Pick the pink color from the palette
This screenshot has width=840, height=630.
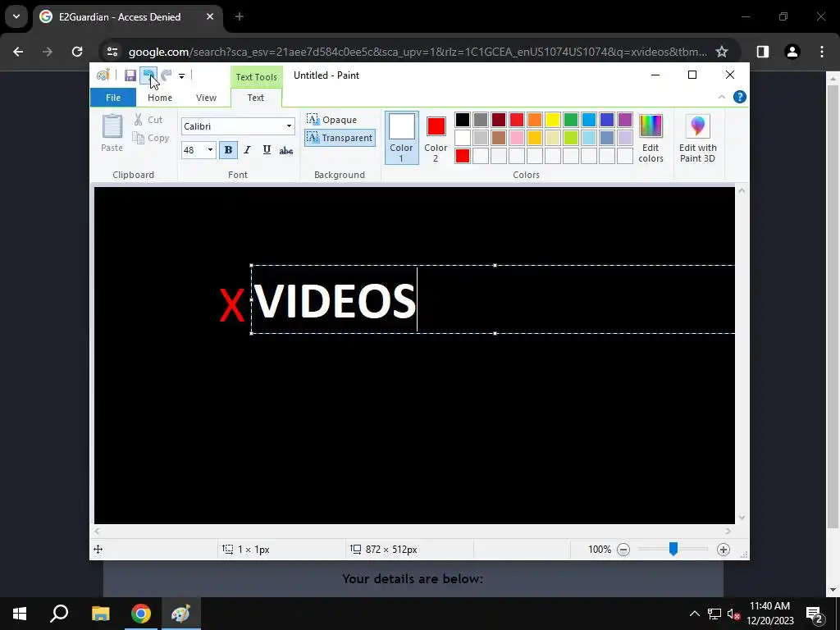click(517, 138)
